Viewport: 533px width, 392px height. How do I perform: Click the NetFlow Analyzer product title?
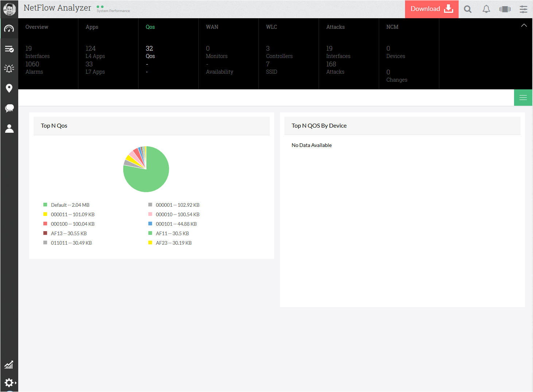57,8
